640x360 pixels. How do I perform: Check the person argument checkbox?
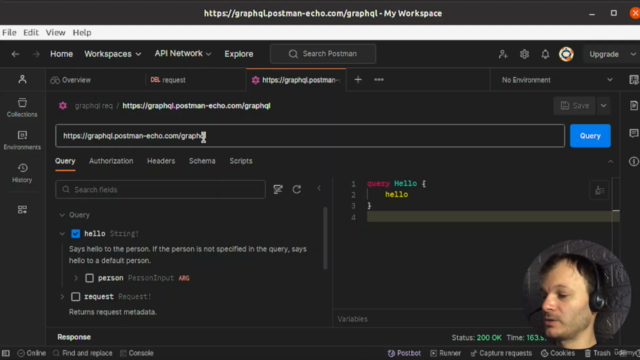pos(89,278)
